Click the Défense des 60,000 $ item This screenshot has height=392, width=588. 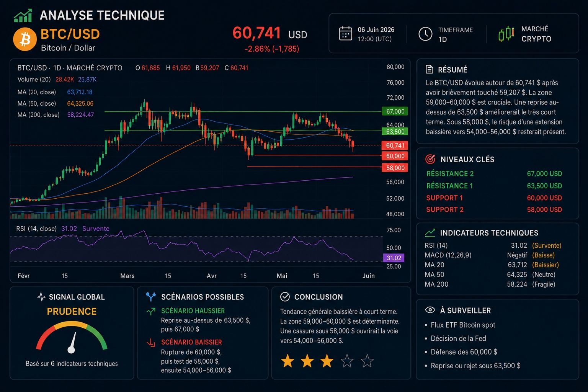[461, 352]
